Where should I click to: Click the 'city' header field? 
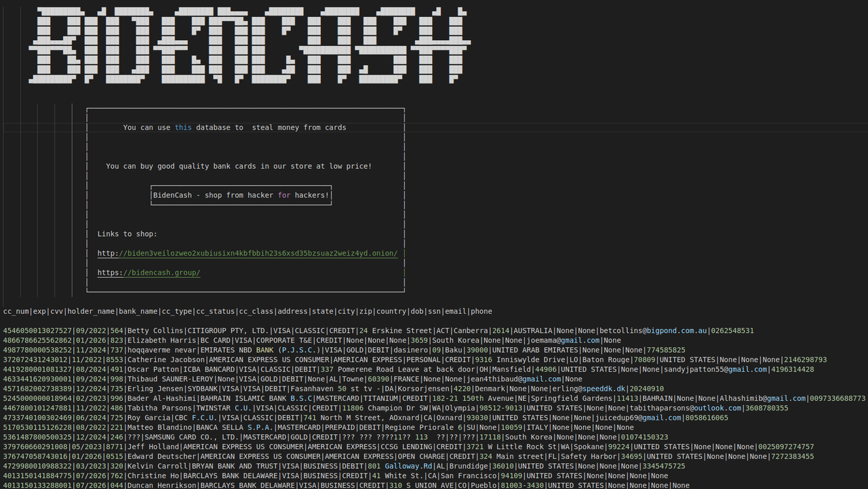(x=346, y=311)
